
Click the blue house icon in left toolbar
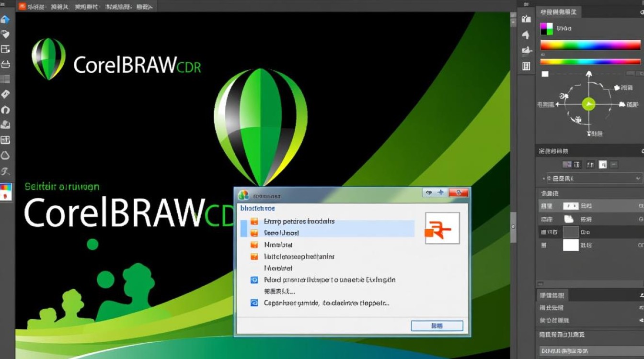click(x=5, y=20)
